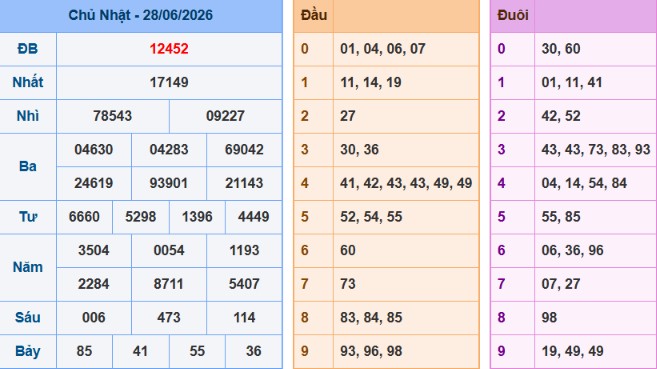The width and height of the screenshot is (657, 369).
Task: Click the Nhất prize number 17149
Action: click(x=169, y=83)
